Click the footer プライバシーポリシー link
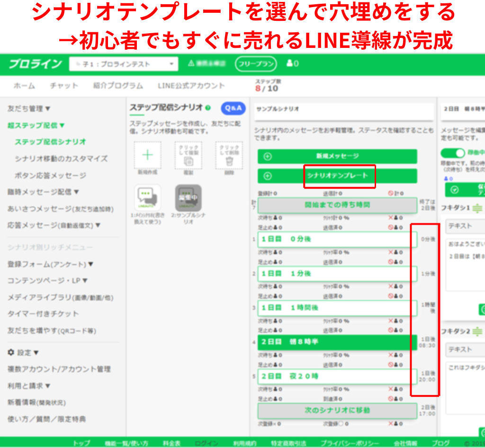This screenshot has height=448, width=485. pos(350,443)
